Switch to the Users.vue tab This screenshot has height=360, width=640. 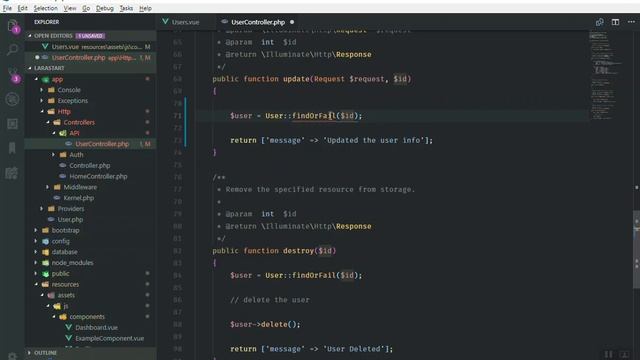[186, 22]
